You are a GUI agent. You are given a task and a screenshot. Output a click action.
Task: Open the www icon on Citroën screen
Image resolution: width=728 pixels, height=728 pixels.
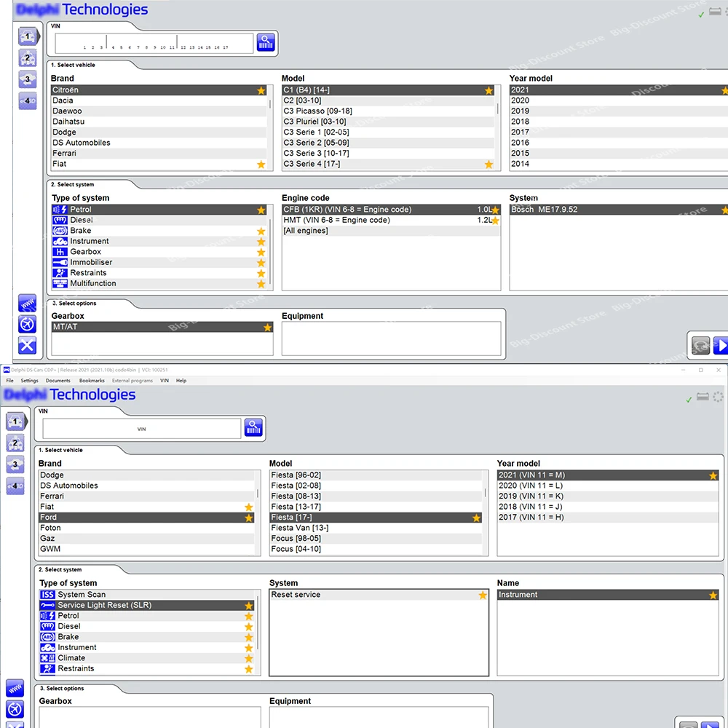pos(28,303)
